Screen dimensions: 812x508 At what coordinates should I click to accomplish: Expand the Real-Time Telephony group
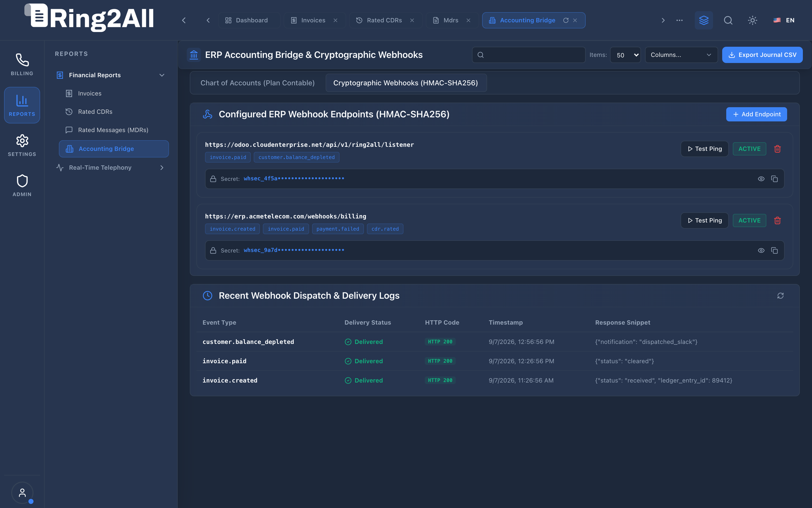point(111,167)
